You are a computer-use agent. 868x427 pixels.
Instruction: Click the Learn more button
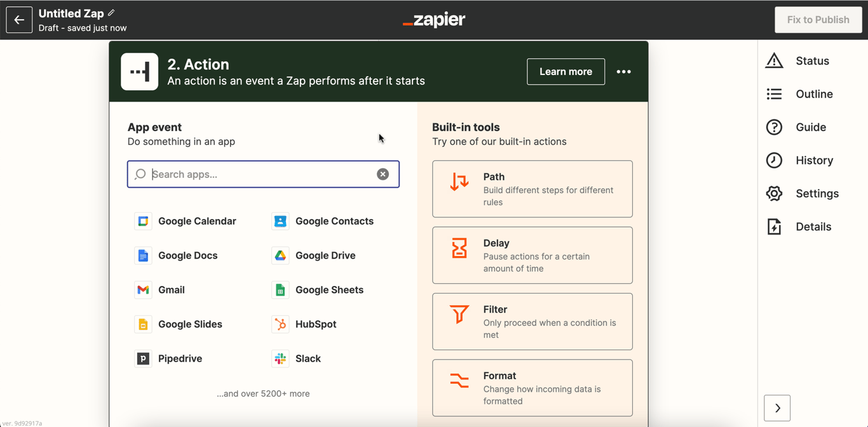pos(566,72)
